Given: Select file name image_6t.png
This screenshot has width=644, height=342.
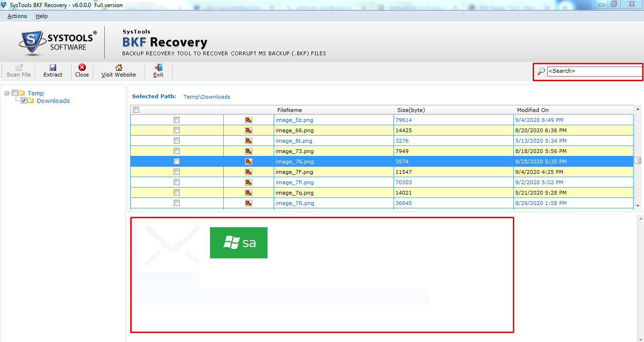Looking at the screenshot, I should (x=294, y=141).
